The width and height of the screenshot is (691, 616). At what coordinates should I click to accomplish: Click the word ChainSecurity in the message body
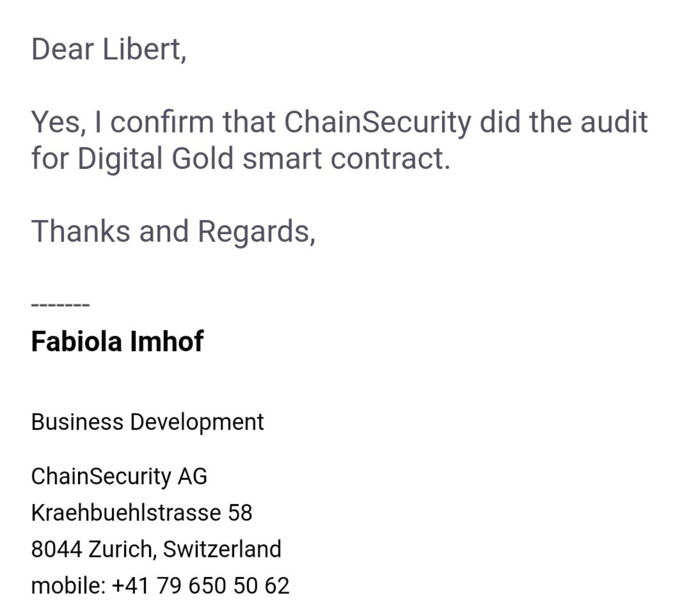click(377, 123)
